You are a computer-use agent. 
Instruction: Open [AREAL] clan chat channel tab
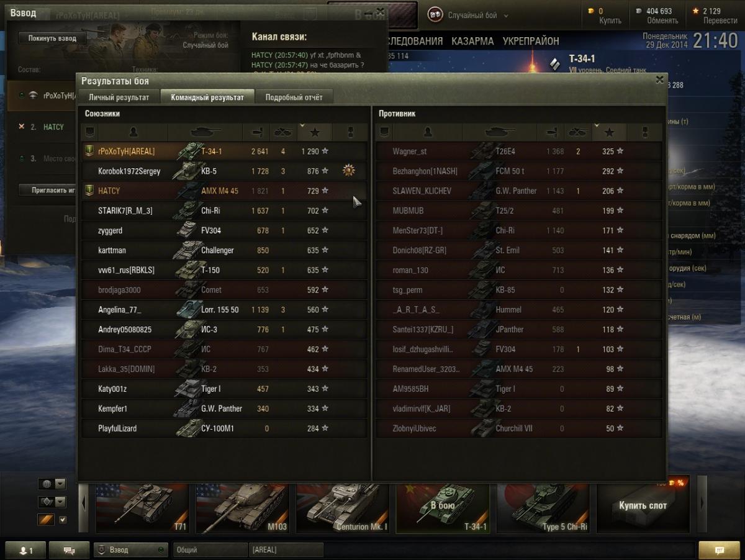(286, 550)
